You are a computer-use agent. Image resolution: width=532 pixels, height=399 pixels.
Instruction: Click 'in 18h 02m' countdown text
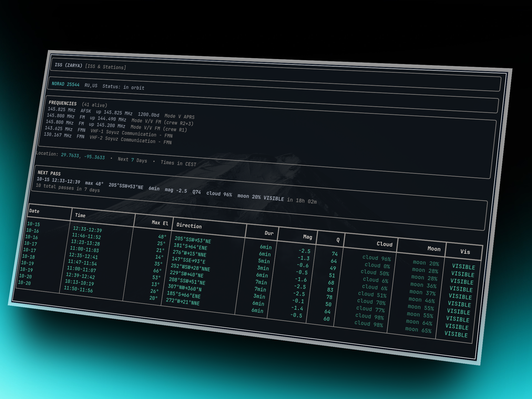click(302, 200)
